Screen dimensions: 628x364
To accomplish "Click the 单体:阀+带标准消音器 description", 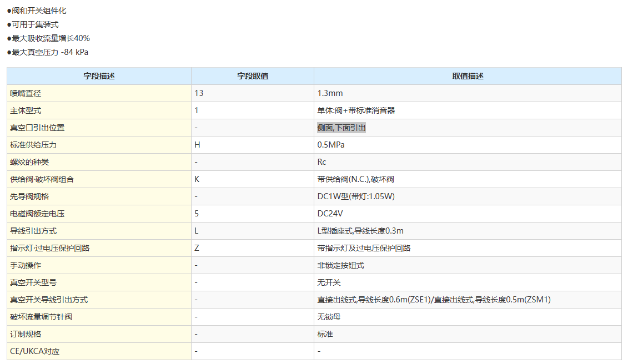I will [356, 110].
